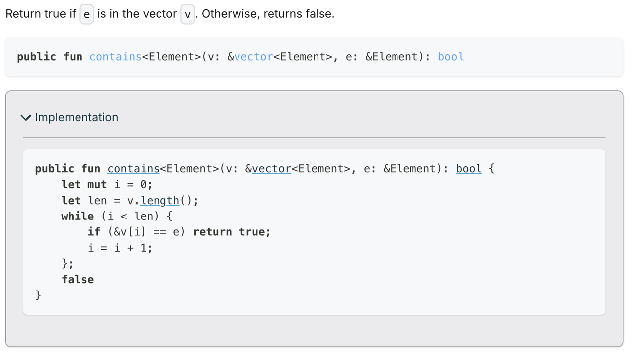
Task: Click the 'Implementation' heading text
Action: (77, 117)
